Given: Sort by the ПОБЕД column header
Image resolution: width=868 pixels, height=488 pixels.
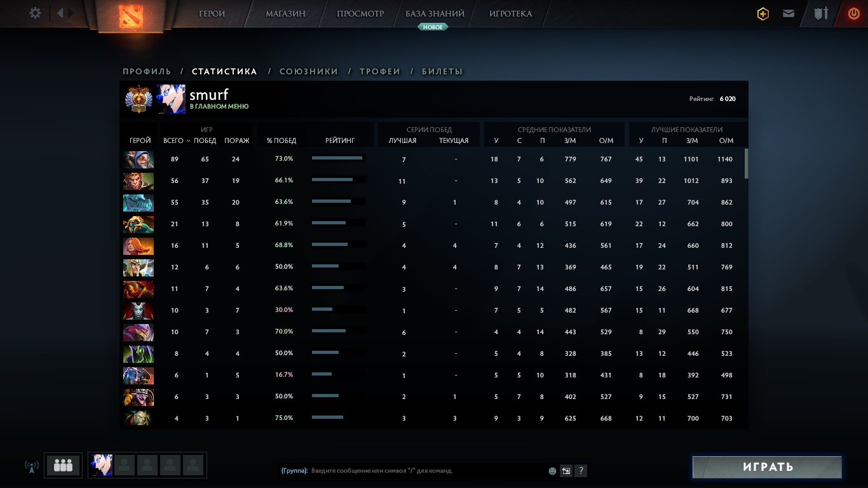Looking at the screenshot, I should tap(205, 140).
